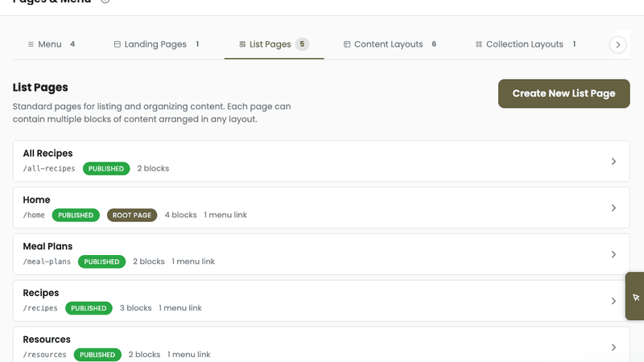Image resolution: width=644 pixels, height=362 pixels.
Task: Click the PUBLISHED badge on Home row
Action: tap(76, 215)
